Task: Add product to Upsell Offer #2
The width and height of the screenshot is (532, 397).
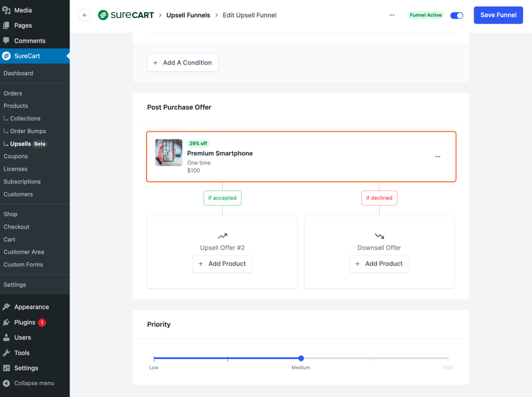Action: click(222, 264)
